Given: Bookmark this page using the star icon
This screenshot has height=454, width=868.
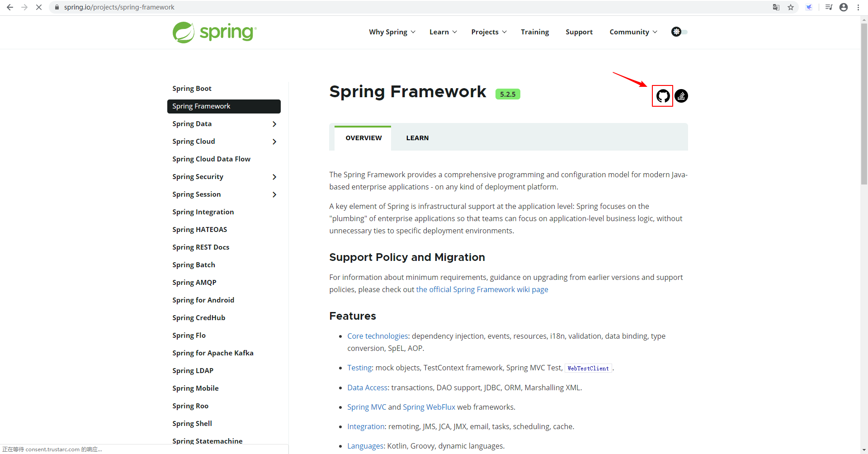Looking at the screenshot, I should pyautogui.click(x=791, y=7).
